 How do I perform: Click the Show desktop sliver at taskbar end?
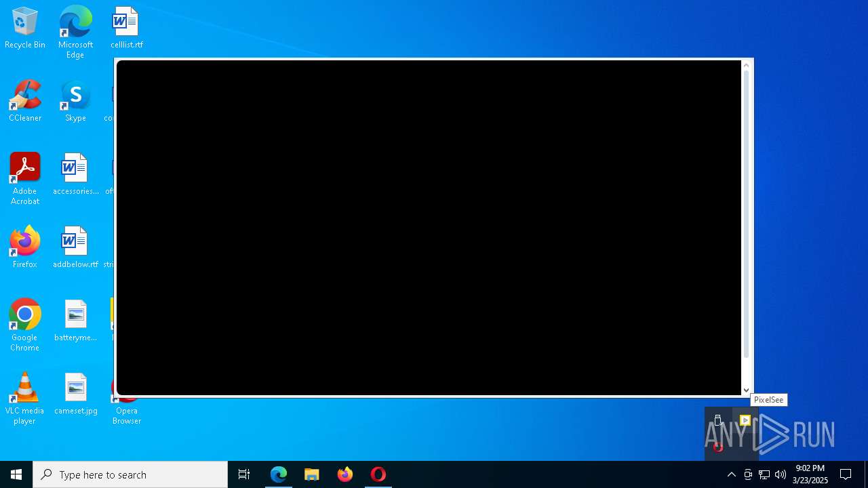coord(866,474)
